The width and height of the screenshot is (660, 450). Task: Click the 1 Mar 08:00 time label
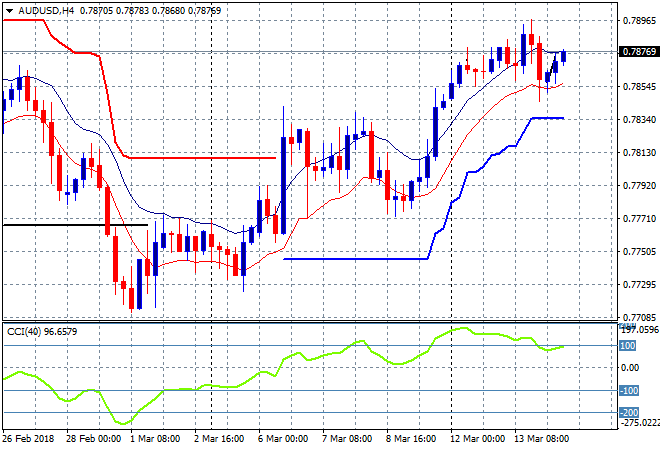(155, 439)
